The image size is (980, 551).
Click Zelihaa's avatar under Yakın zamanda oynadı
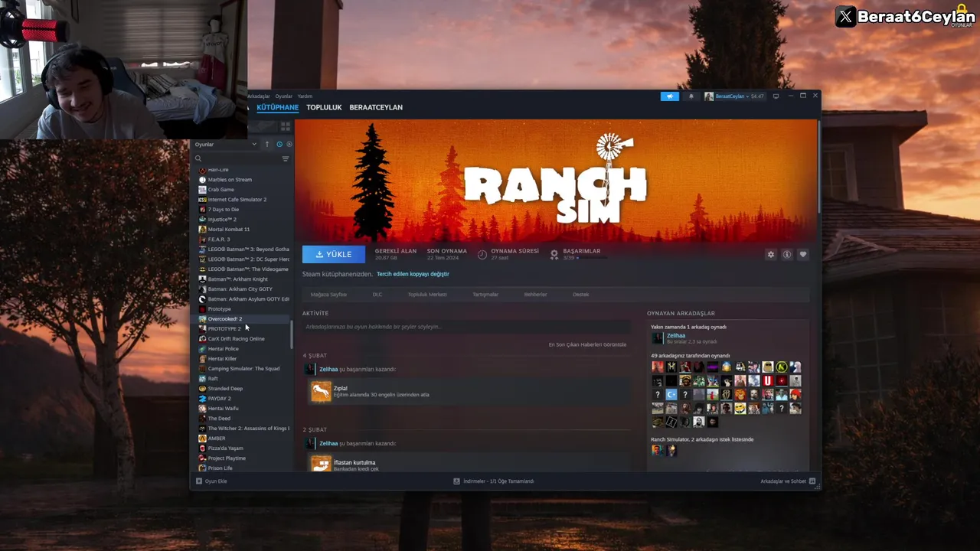[x=657, y=338]
